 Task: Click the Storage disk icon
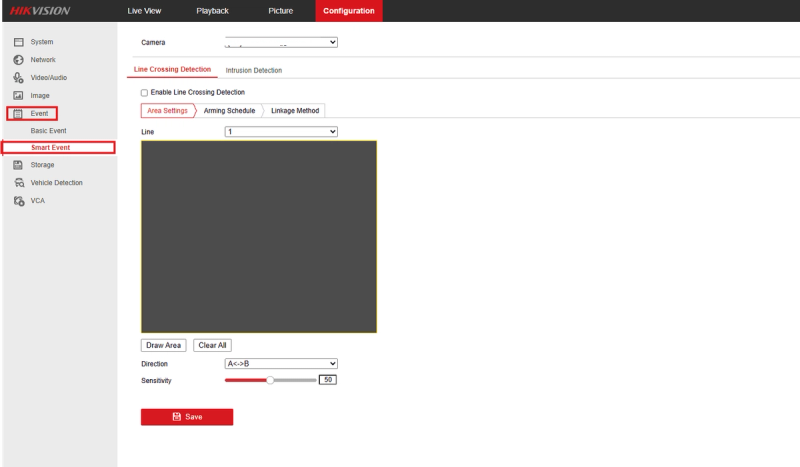point(18,165)
